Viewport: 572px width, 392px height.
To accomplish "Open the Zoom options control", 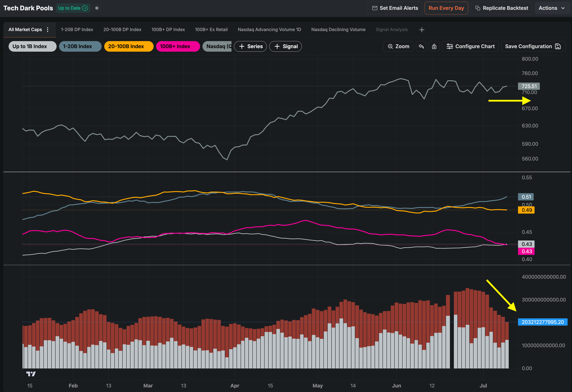I will [x=398, y=46].
